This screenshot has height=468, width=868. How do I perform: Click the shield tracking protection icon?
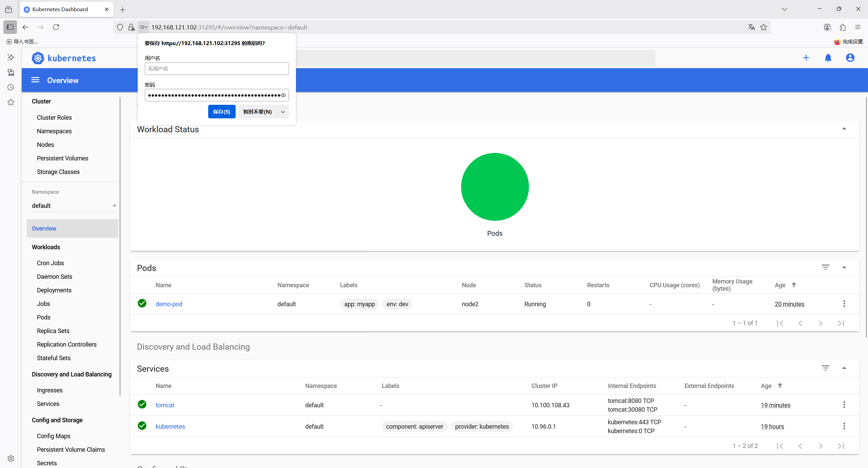coord(120,27)
